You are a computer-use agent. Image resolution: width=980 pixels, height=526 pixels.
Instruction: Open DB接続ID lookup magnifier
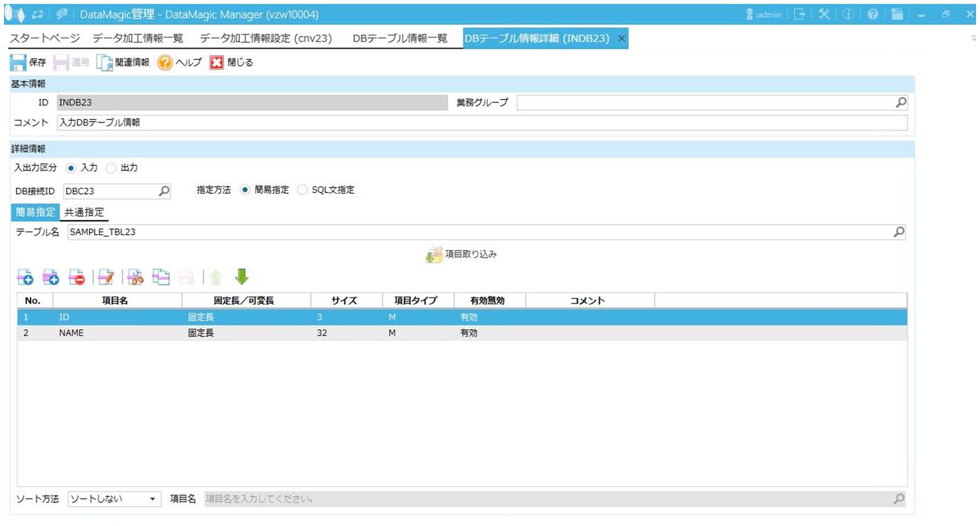164,191
